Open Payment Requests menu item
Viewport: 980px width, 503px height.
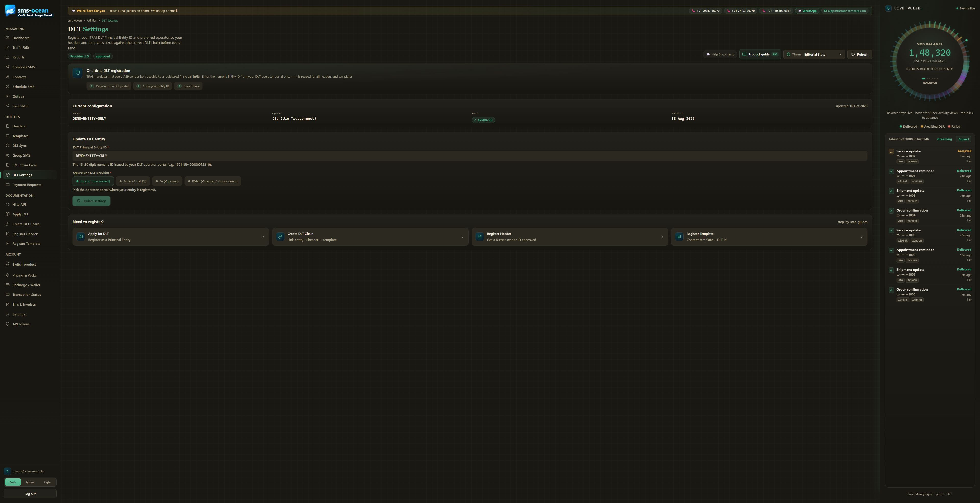coord(30,185)
